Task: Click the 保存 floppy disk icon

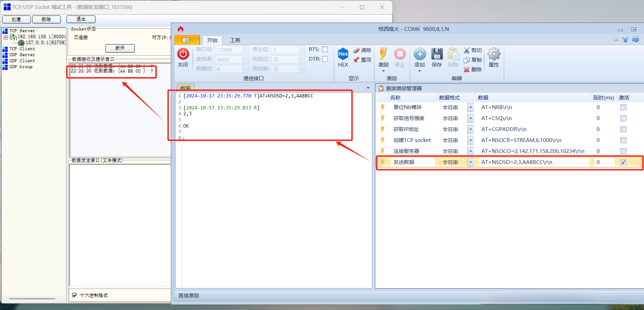Action: [437, 54]
